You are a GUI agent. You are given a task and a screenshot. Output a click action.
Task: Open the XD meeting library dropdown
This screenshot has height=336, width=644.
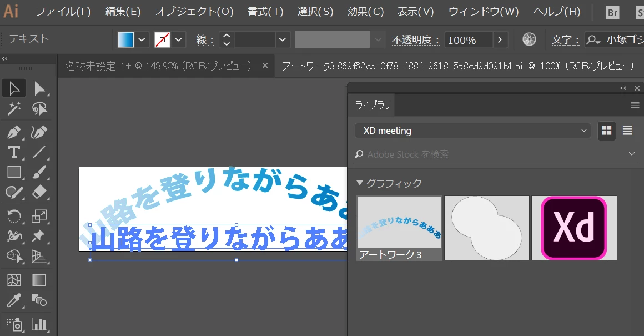tap(473, 131)
